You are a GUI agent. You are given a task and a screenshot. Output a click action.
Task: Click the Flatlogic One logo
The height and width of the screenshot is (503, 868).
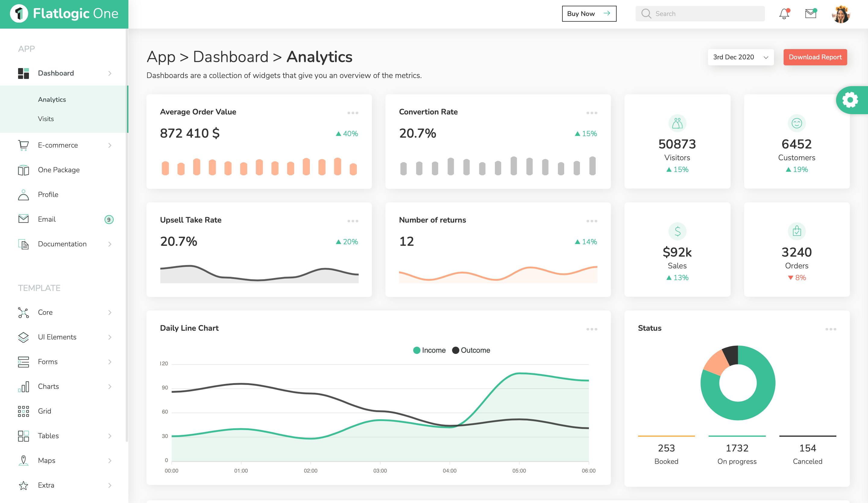coord(64,14)
